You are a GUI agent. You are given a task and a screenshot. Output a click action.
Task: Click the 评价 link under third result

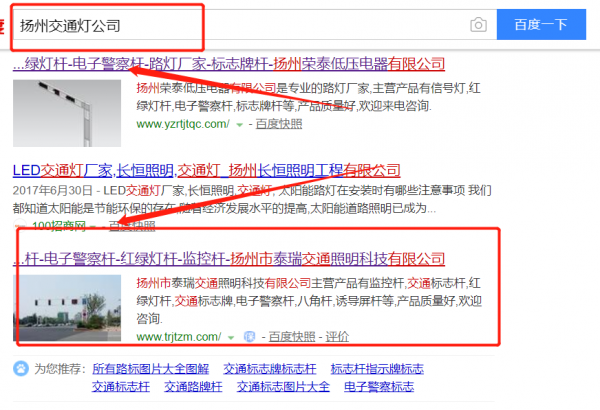[x=337, y=336]
